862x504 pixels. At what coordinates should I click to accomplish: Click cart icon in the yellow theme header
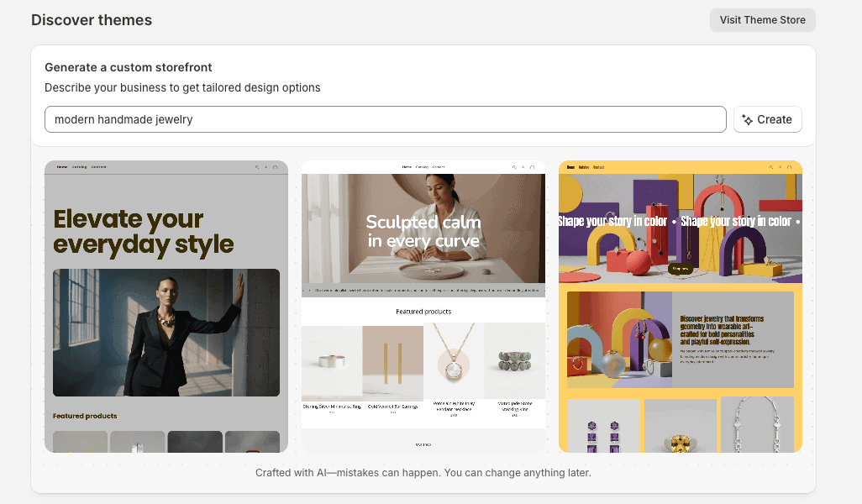coord(790,167)
